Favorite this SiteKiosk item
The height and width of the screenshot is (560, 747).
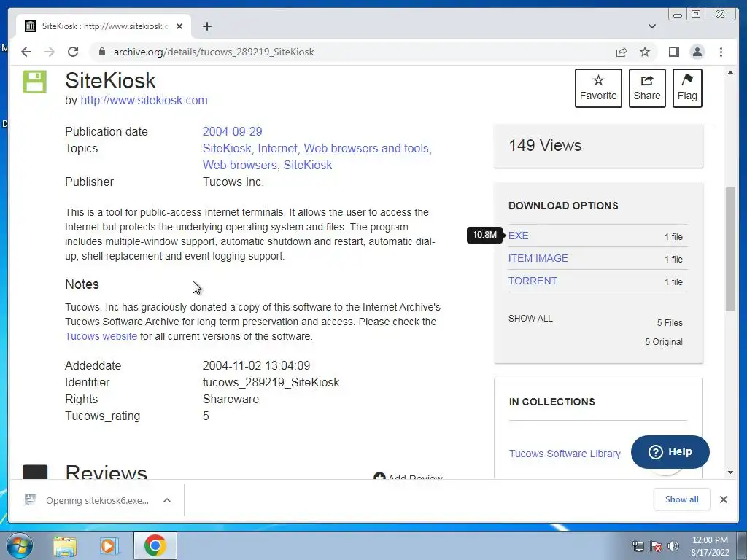598,88
